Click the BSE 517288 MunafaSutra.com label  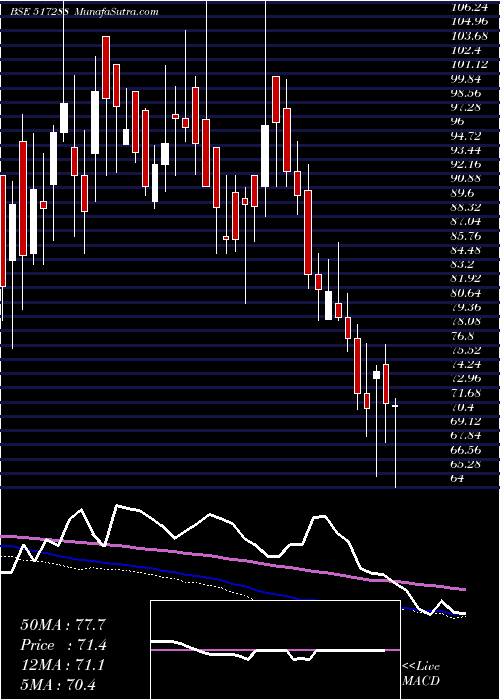[84, 11]
